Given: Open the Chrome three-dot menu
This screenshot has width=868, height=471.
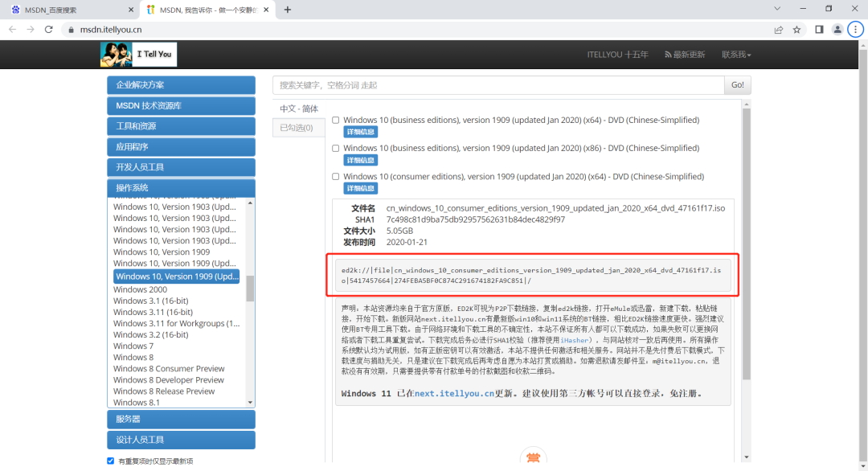Looking at the screenshot, I should [856, 30].
